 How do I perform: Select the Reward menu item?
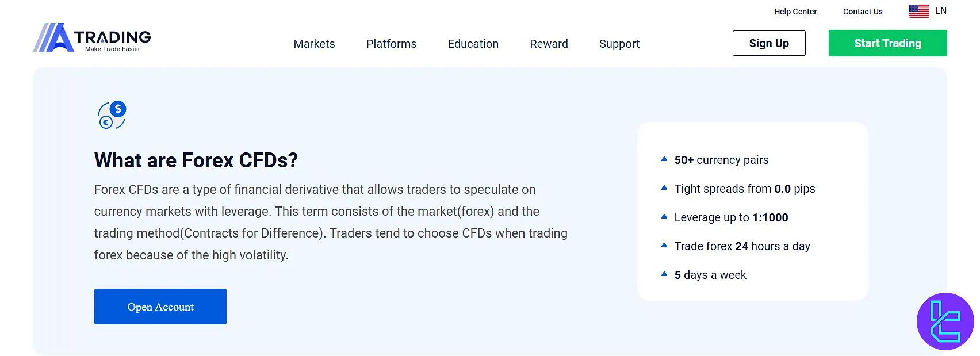pyautogui.click(x=549, y=44)
